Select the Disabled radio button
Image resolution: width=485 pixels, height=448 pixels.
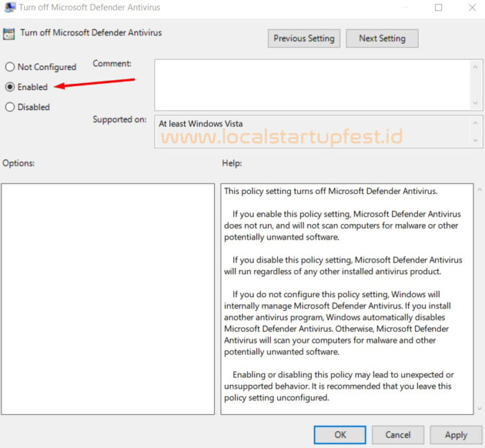point(10,107)
